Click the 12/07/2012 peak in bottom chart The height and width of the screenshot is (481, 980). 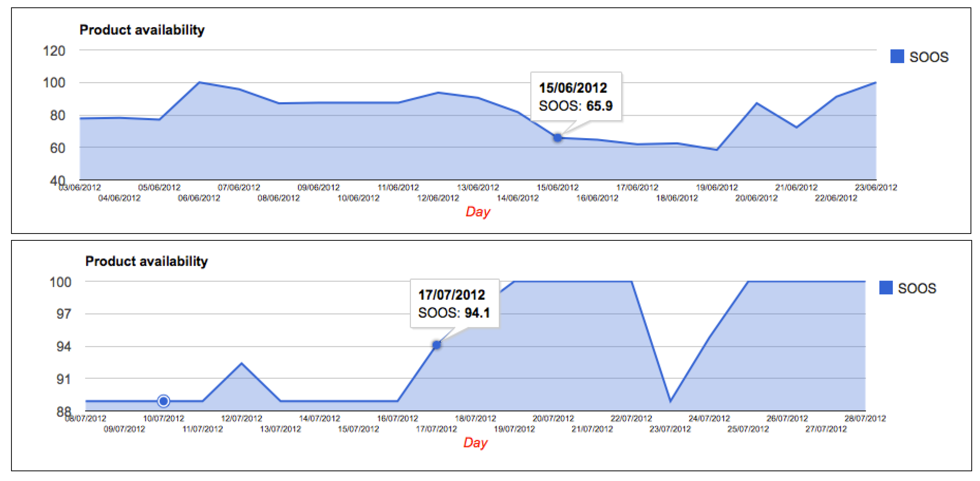tap(242, 363)
